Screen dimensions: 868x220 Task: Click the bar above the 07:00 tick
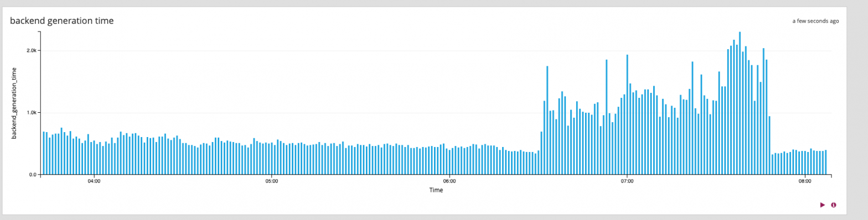tap(627, 114)
